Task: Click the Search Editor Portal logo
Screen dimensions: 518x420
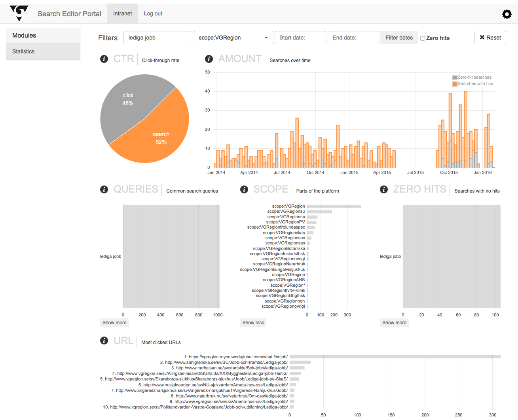Action: [19, 13]
